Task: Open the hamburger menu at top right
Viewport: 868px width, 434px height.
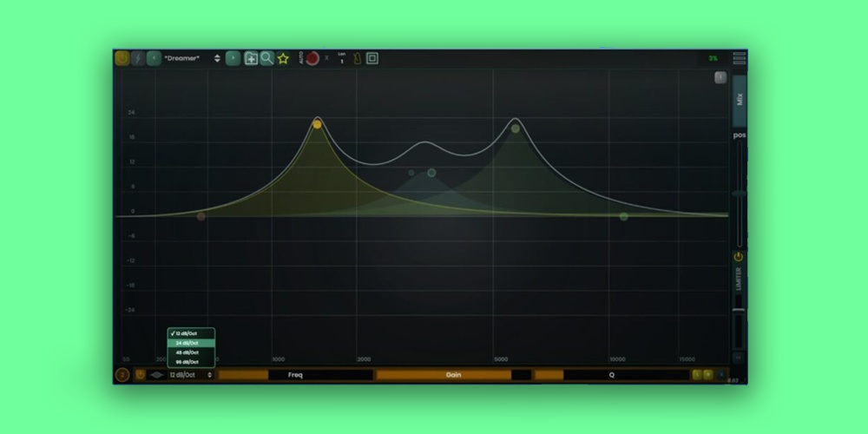Action: (x=739, y=58)
